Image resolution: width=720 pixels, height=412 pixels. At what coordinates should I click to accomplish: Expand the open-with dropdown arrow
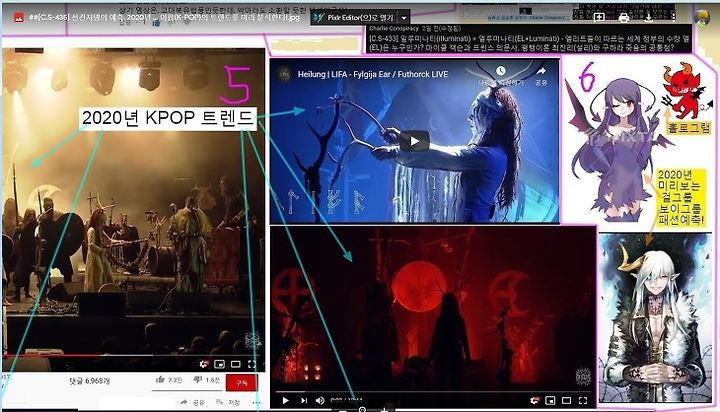404,18
